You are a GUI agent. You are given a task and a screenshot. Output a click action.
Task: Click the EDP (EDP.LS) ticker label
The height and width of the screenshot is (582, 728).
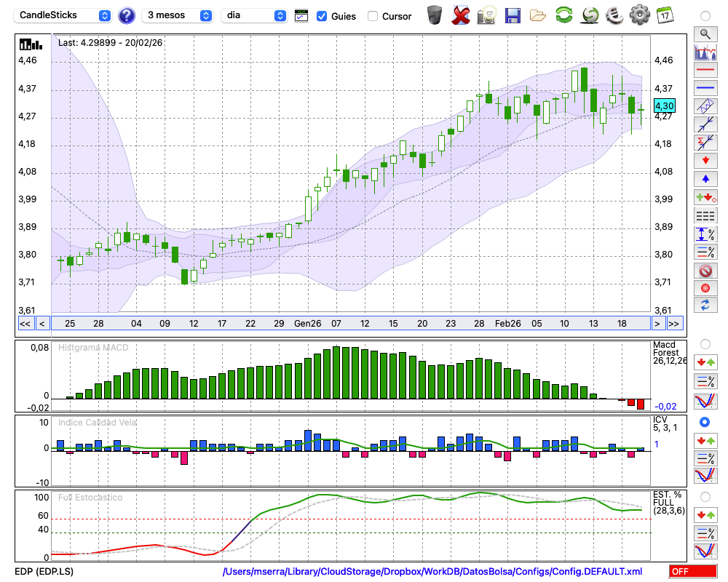tap(44, 571)
